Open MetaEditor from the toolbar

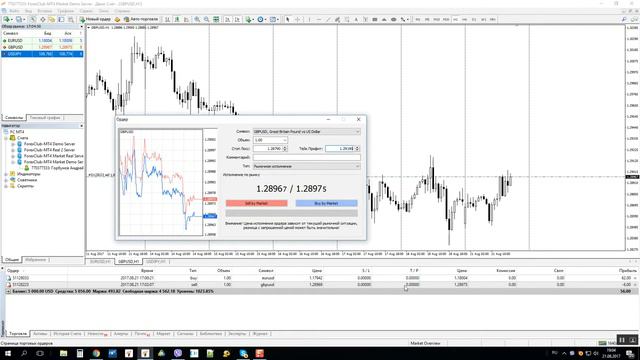point(117,19)
